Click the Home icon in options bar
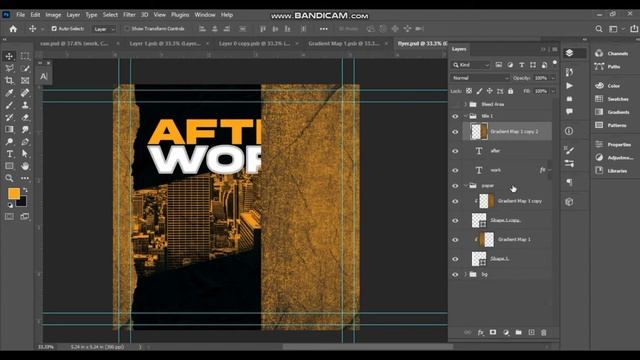Image resolution: width=640 pixels, height=360 pixels. tap(13, 29)
